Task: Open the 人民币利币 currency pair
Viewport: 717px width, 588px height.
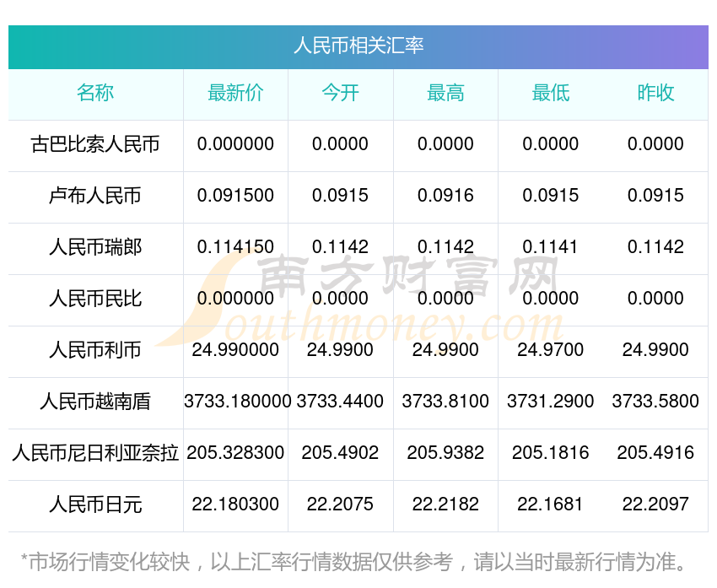Action: [95, 350]
